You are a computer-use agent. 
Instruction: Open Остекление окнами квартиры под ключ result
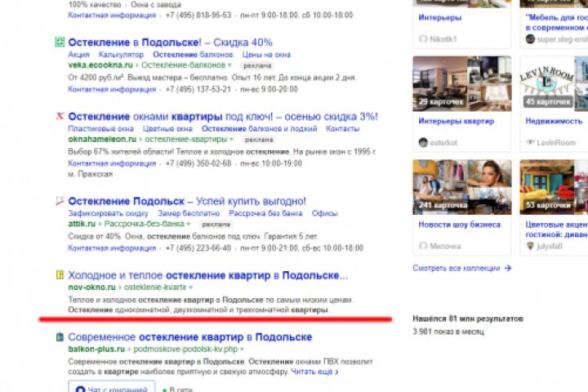coord(223,116)
